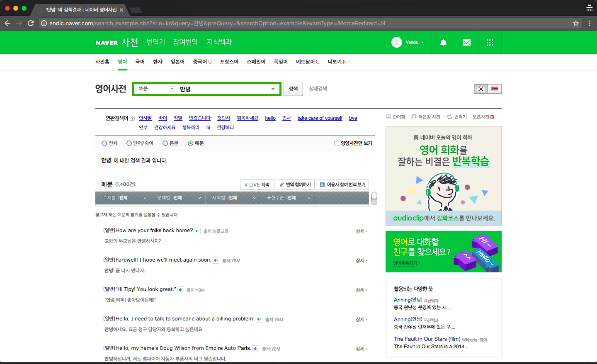Open the related search 'take care of yourself'
This screenshot has height=364, width=597.
pos(320,118)
